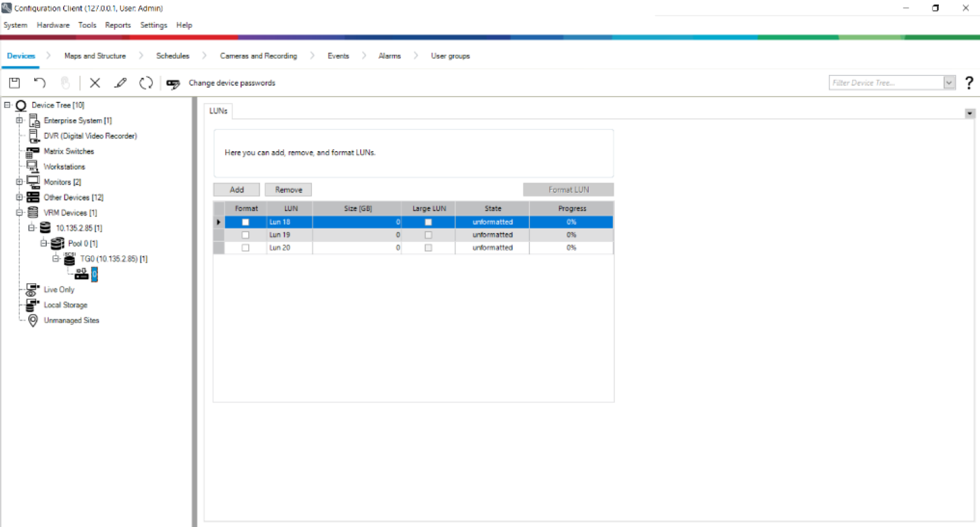The width and height of the screenshot is (980, 527).
Task: Expand the Enterprise System tree node
Action: click(x=19, y=120)
